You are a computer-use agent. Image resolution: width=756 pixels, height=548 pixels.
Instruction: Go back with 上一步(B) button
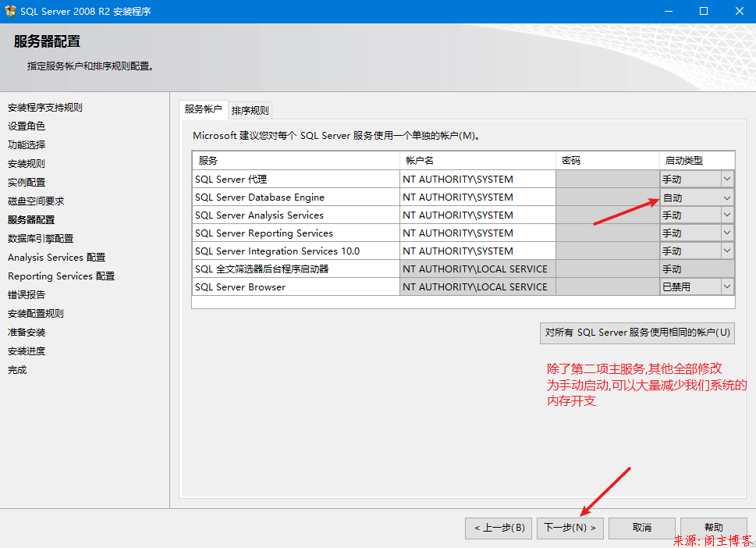click(499, 528)
